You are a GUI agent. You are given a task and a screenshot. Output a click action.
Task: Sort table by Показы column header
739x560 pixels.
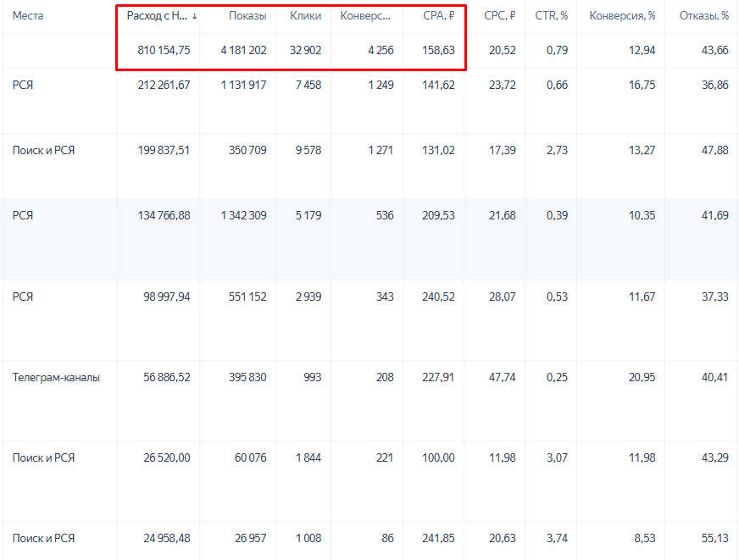tap(247, 15)
